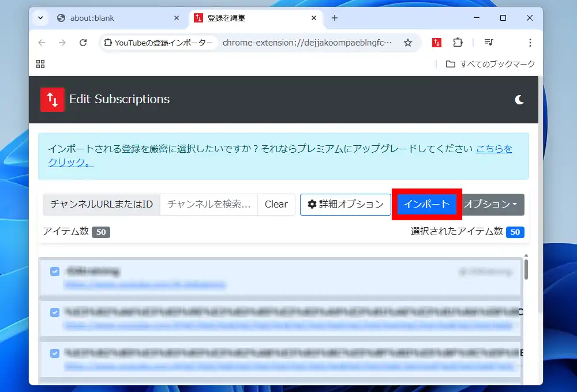Click the Edit Subscriptions red arrows logo
The width and height of the screenshot is (577, 392).
click(53, 99)
